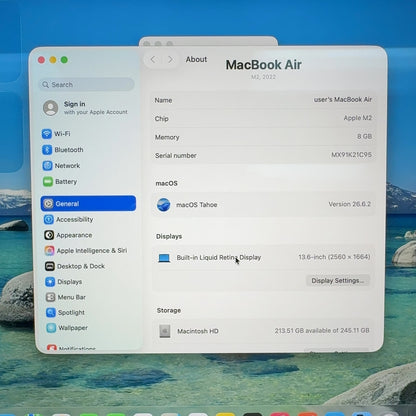Click the Display Settings... button
This screenshot has width=416, height=416.
(x=337, y=281)
